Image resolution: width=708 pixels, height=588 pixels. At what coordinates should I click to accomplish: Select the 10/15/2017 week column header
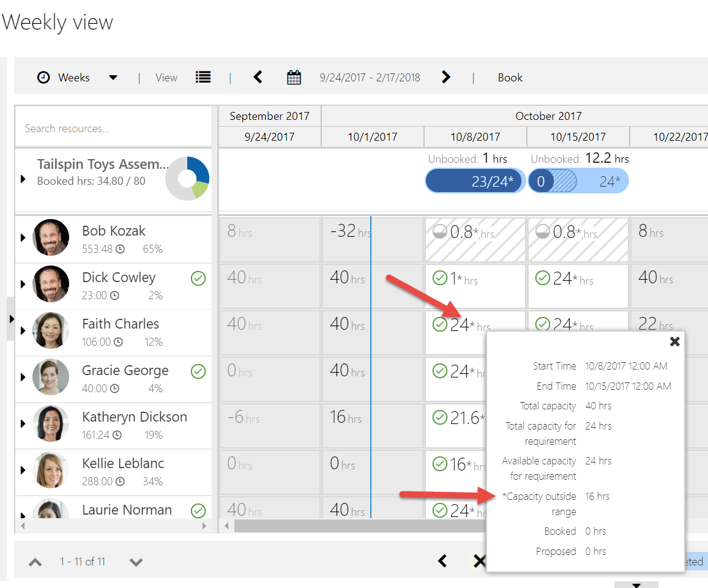click(578, 137)
